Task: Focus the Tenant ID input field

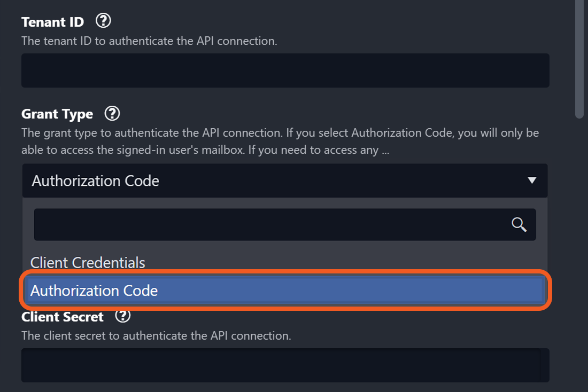Action: tap(285, 70)
